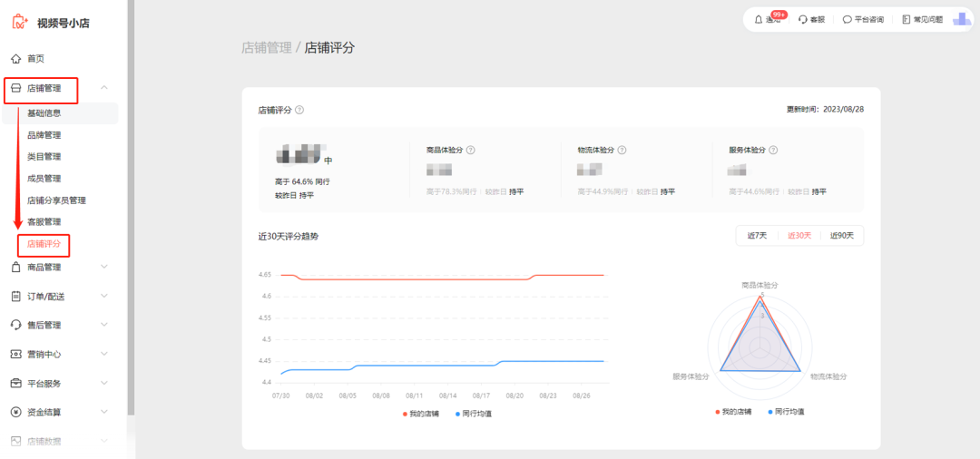Expand the 营销中心 chevron
This screenshot has width=980, height=459.
pyautogui.click(x=104, y=354)
